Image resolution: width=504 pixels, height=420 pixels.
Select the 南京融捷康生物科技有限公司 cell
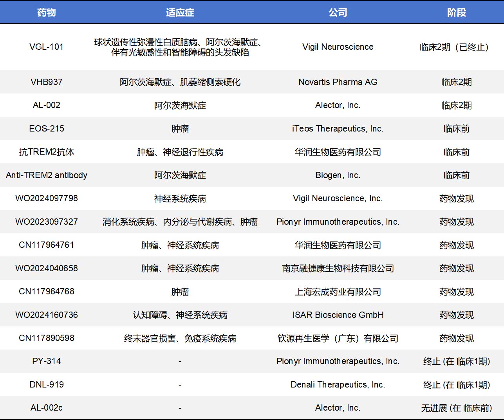pos(338,268)
